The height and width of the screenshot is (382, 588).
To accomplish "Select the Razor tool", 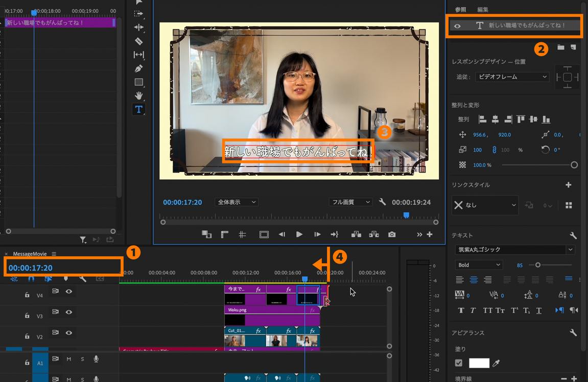I will coord(138,41).
